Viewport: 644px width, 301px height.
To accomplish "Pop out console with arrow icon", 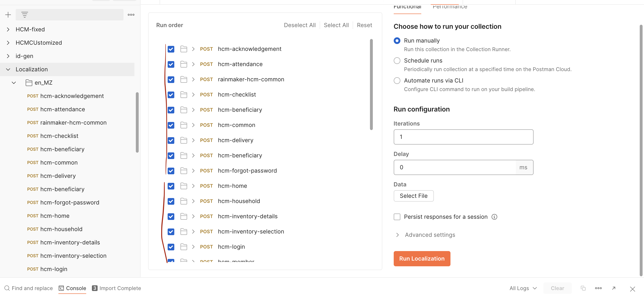I will (x=614, y=288).
